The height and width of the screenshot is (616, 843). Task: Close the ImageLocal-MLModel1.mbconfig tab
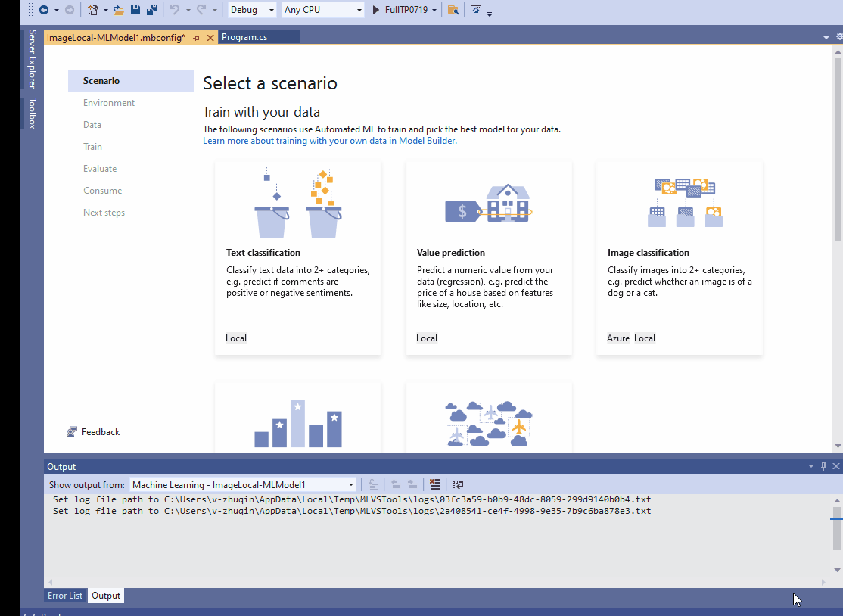210,38
